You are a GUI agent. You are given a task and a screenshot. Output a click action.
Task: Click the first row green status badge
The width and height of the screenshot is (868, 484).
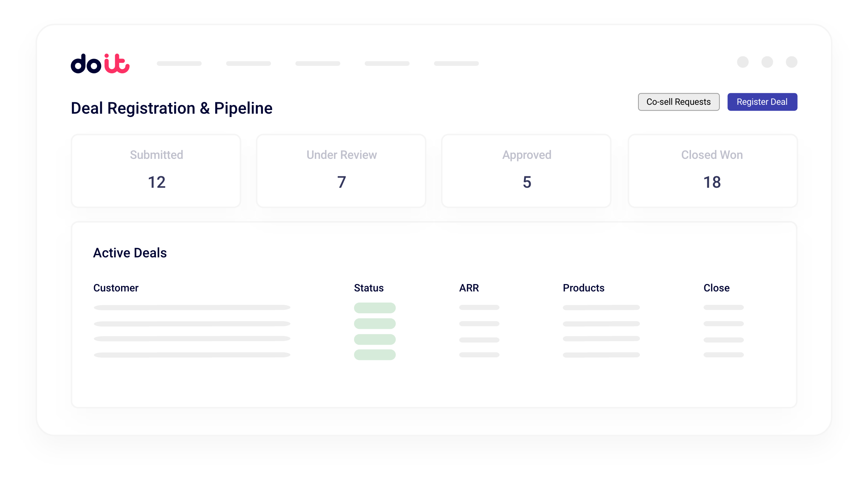point(375,308)
